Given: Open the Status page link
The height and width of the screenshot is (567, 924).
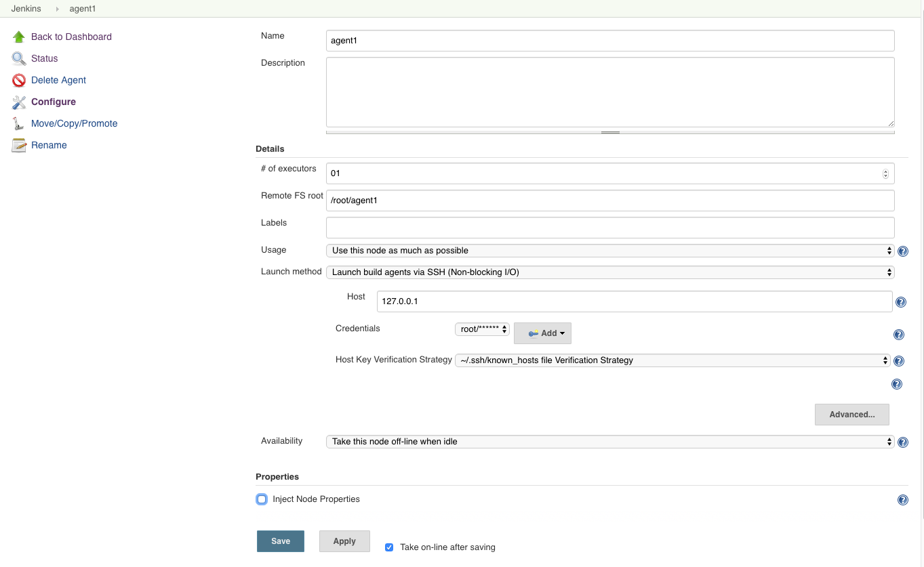Looking at the screenshot, I should [45, 58].
